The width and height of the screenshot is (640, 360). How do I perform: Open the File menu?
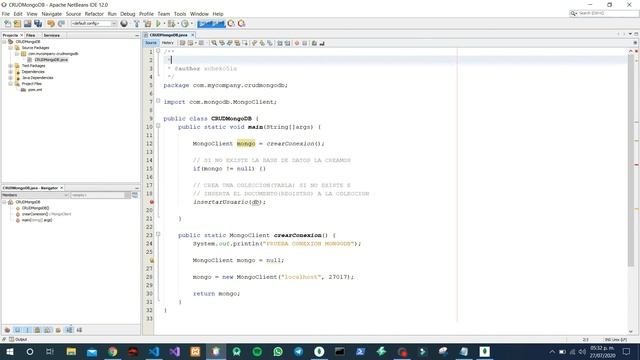(x=6, y=14)
